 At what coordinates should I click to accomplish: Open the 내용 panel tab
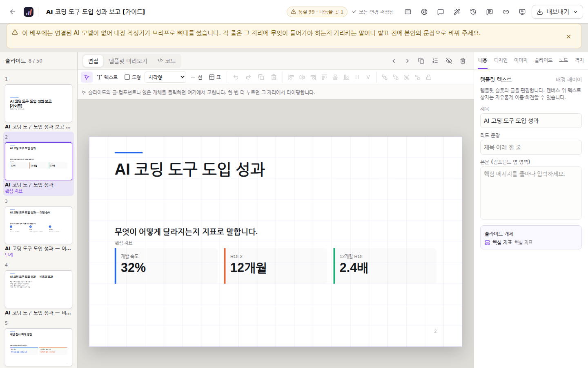tap(483, 61)
